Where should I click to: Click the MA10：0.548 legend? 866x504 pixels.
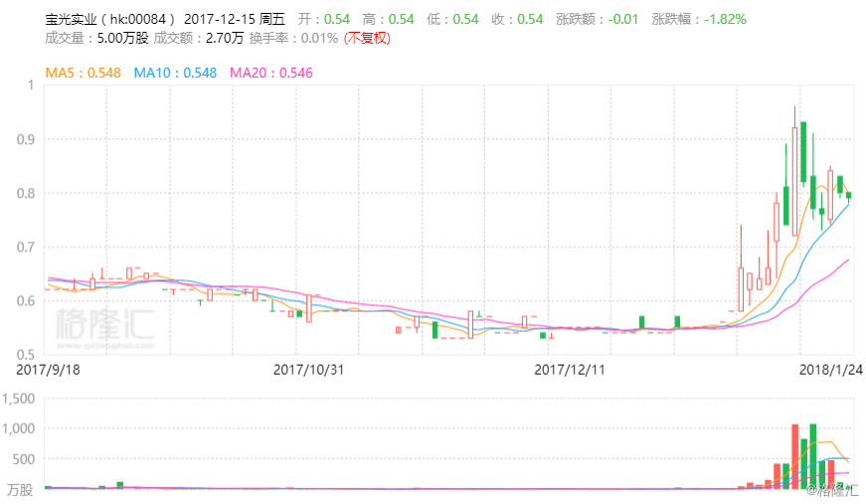(175, 73)
